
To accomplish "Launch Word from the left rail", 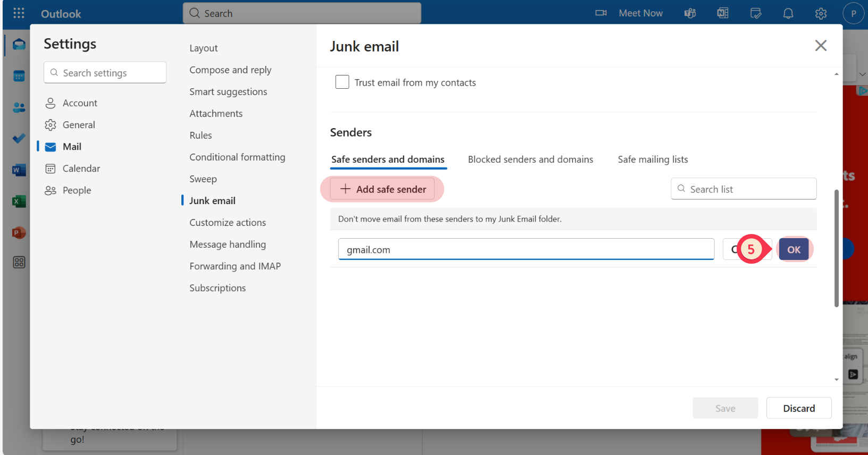I will pos(19,170).
